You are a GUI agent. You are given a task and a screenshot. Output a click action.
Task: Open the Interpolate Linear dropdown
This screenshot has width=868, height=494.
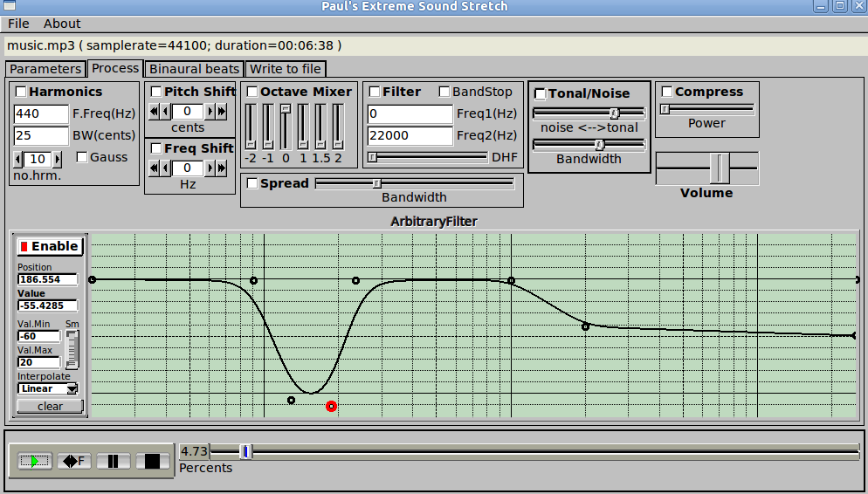[x=48, y=388]
